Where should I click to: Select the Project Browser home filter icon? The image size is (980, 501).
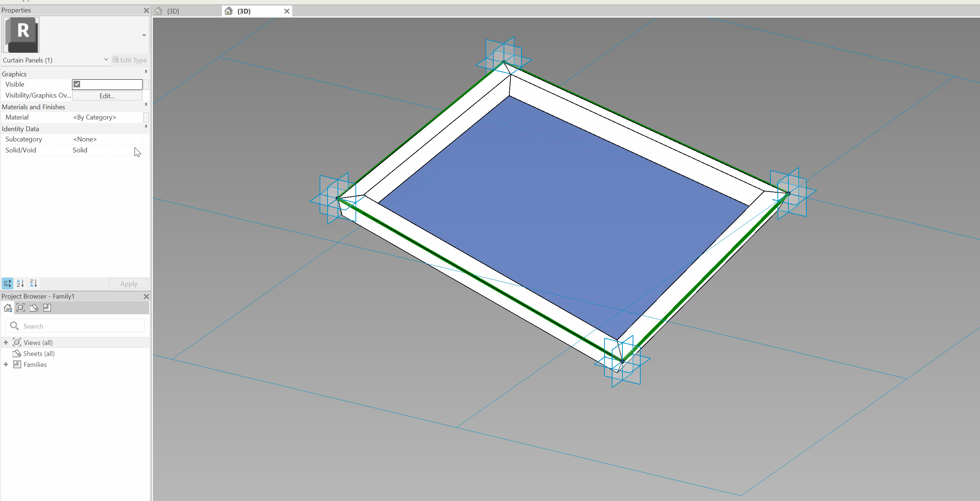(x=8, y=308)
